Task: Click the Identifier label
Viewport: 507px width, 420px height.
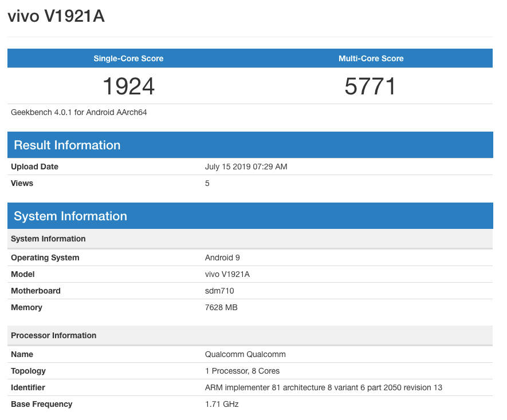Action: [28, 388]
